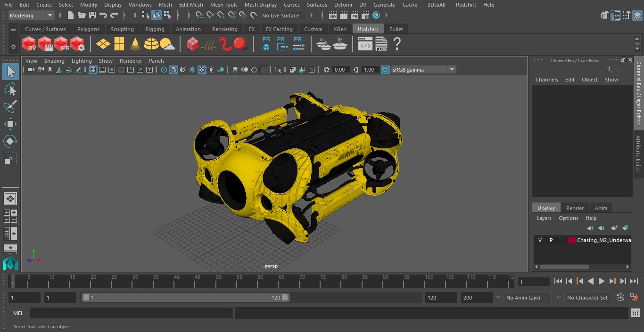Toggle isolate select in viewport toolbar
Viewport: 644px width, 332px height.
tap(279, 70)
